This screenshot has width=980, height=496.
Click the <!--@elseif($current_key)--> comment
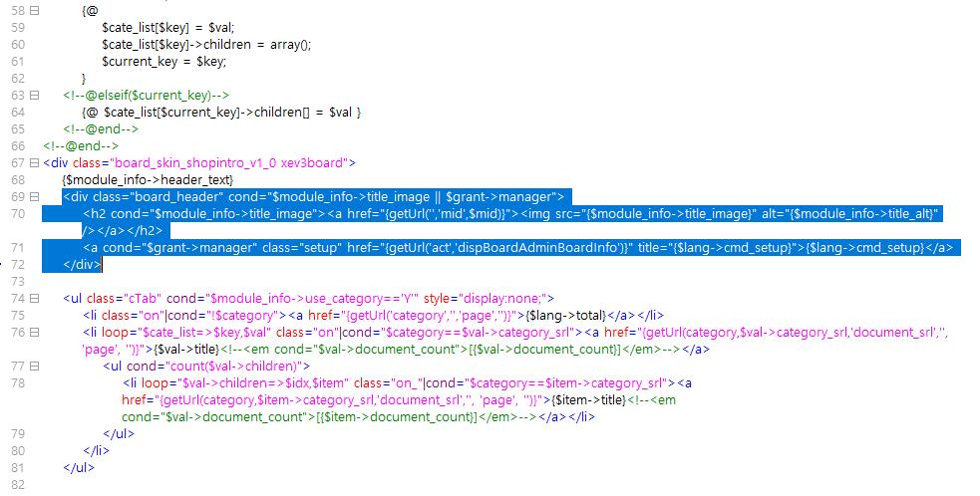pos(147,95)
